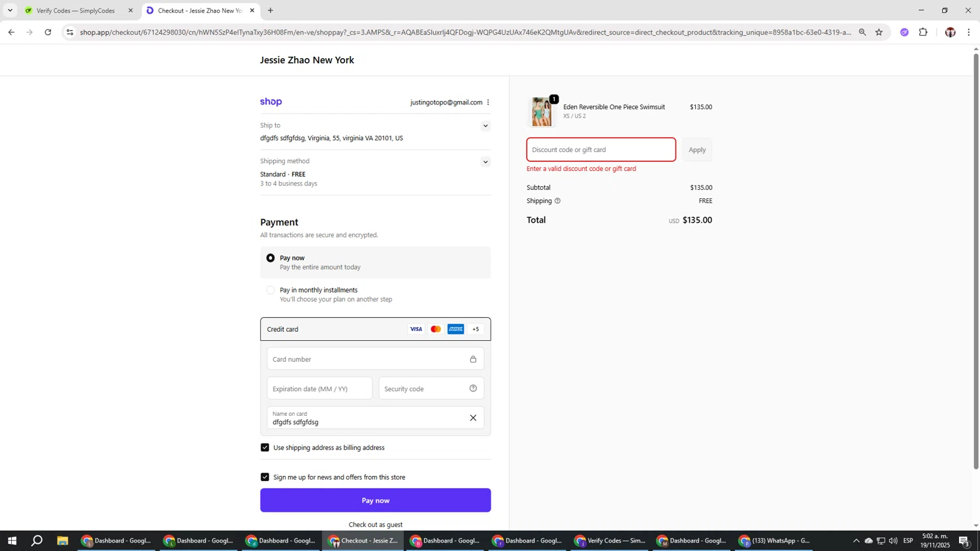Click the Mastercard icon
The width and height of the screenshot is (980, 551).
tap(436, 329)
